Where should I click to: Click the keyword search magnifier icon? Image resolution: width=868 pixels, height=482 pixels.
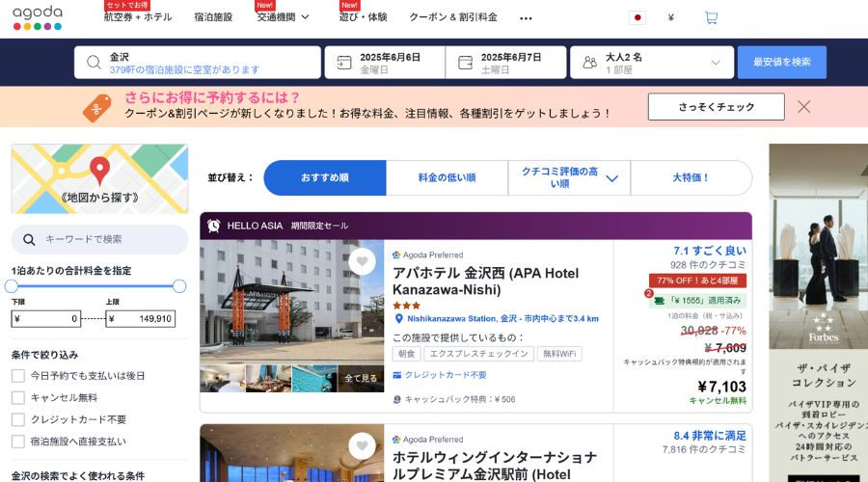click(x=29, y=240)
